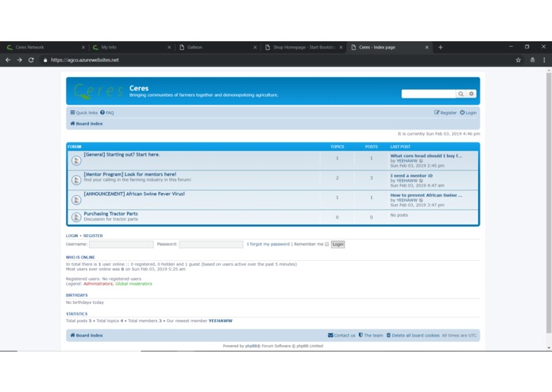
Task: Open 'How to prevent African Swine' post
Action: click(x=427, y=195)
